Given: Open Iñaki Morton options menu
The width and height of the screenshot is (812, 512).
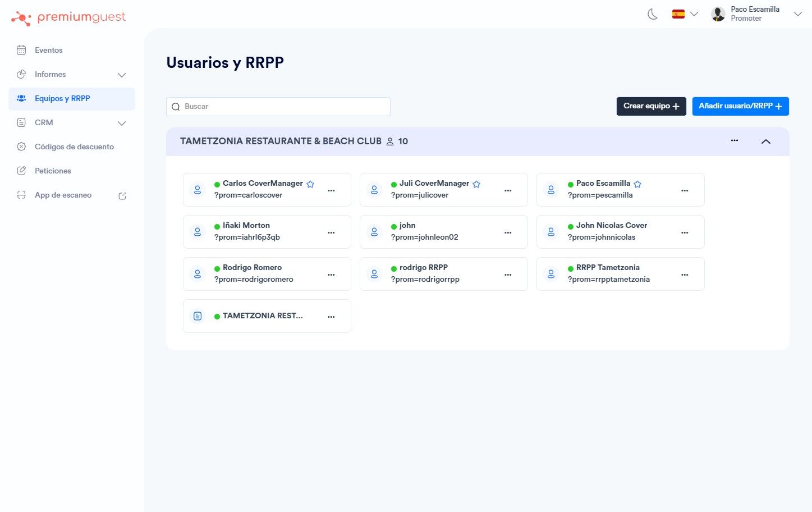Looking at the screenshot, I should pyautogui.click(x=331, y=232).
